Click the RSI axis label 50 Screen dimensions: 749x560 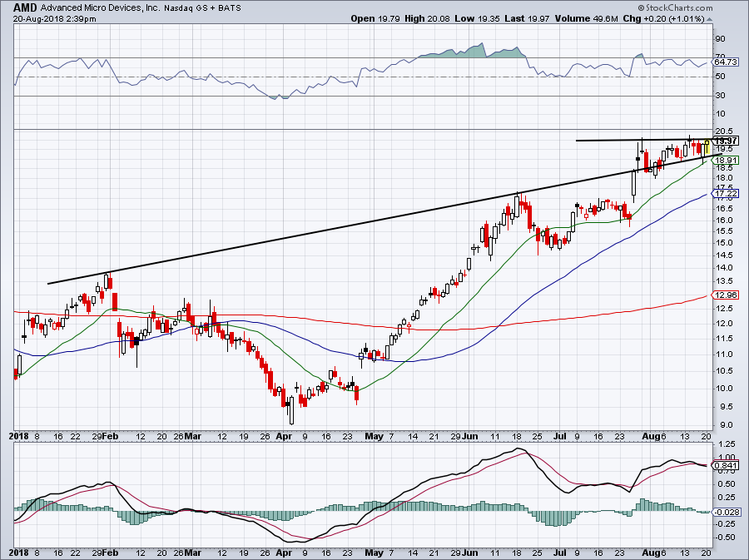coord(720,77)
